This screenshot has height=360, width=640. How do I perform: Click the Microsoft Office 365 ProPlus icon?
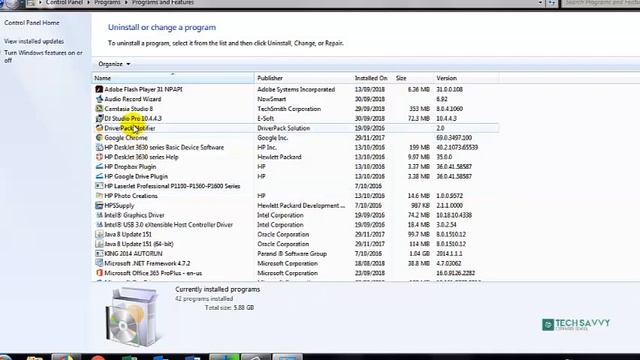(x=99, y=273)
